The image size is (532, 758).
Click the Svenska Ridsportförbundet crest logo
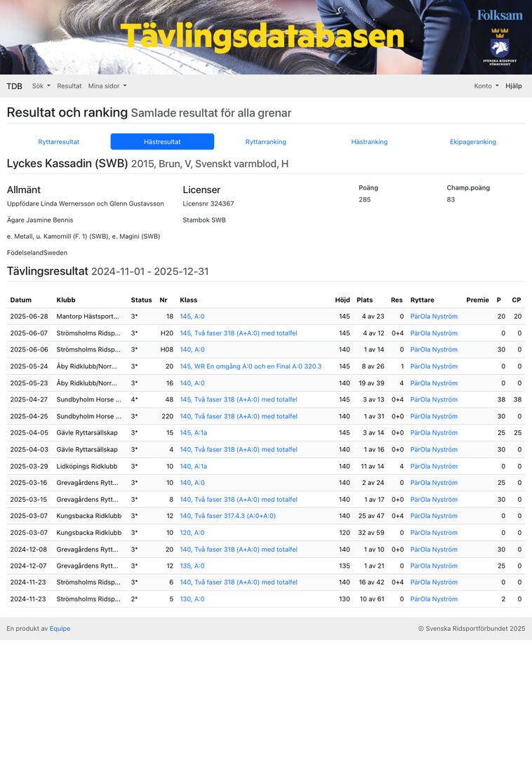coord(500,46)
